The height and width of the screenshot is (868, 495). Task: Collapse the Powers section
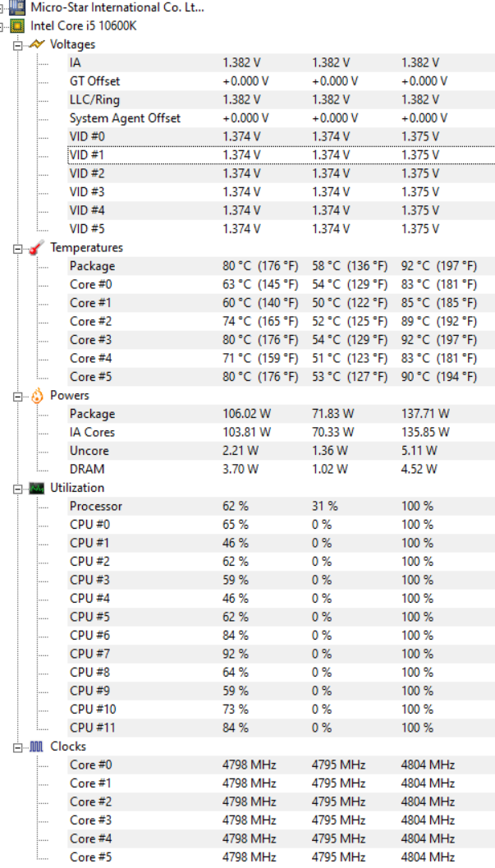pos(18,396)
